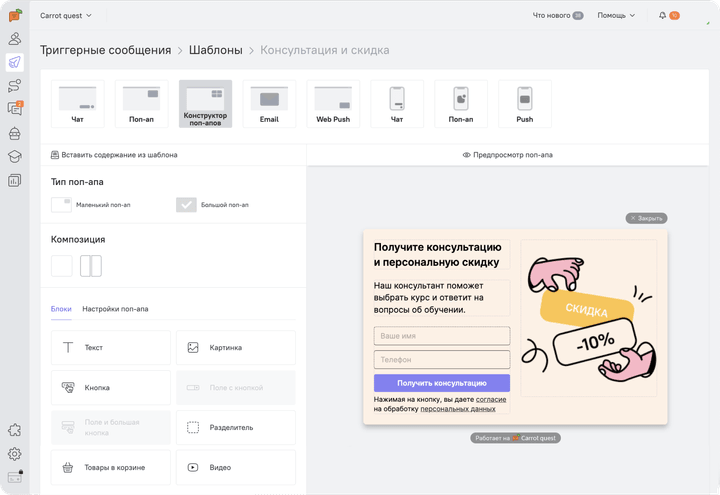The image size is (720, 495).
Task: Open Что нового updates
Action: [x=557, y=15]
